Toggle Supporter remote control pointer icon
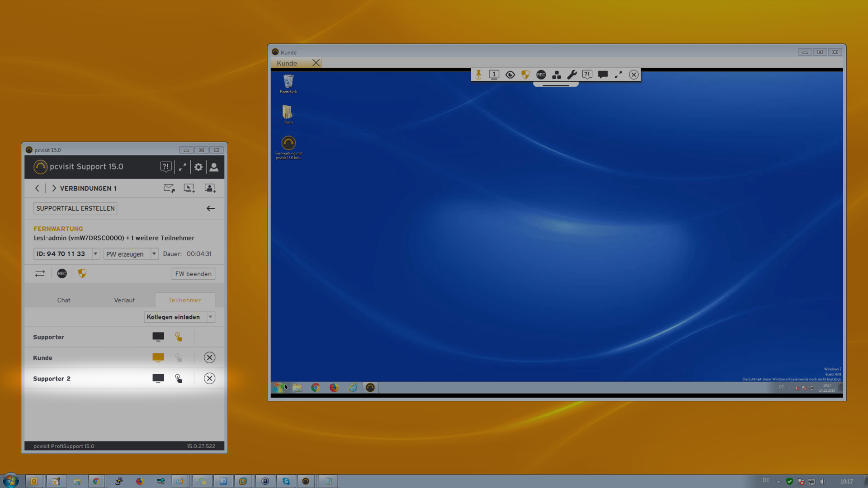The height and width of the screenshot is (488, 868). tap(179, 337)
